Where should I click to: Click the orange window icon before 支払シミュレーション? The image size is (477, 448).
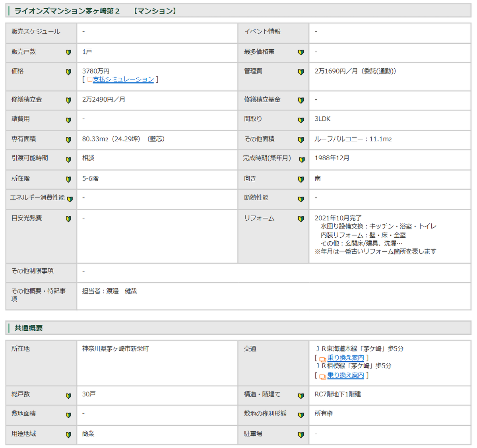coord(90,80)
